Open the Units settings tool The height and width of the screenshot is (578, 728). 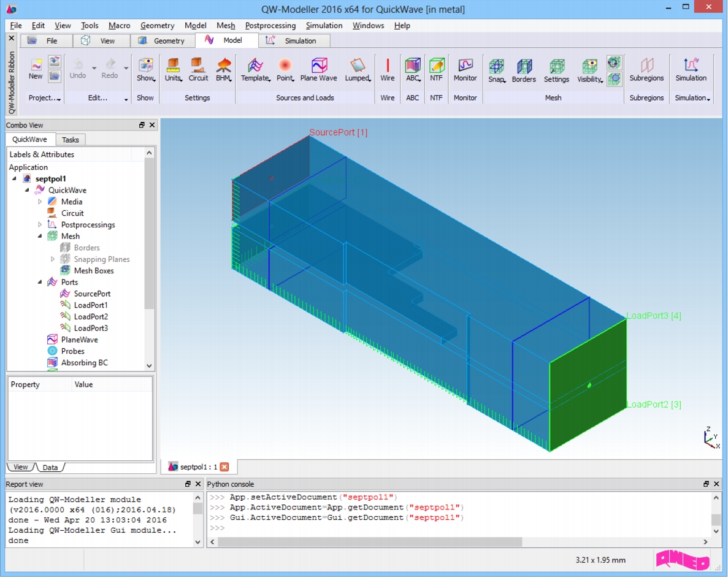coord(173,70)
